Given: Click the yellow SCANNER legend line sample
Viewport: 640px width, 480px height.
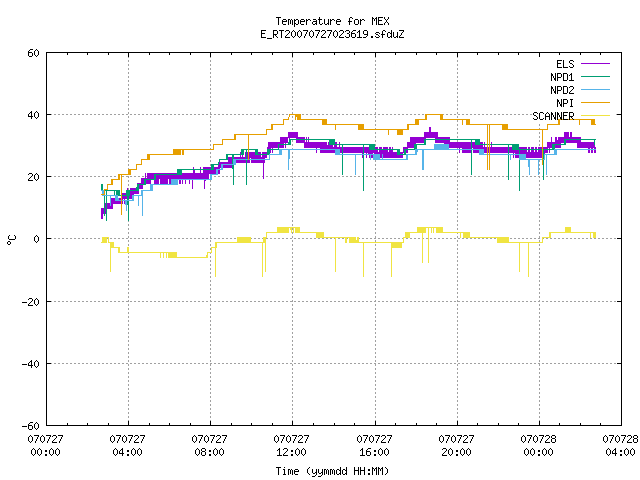Looking at the screenshot, I should [595, 116].
